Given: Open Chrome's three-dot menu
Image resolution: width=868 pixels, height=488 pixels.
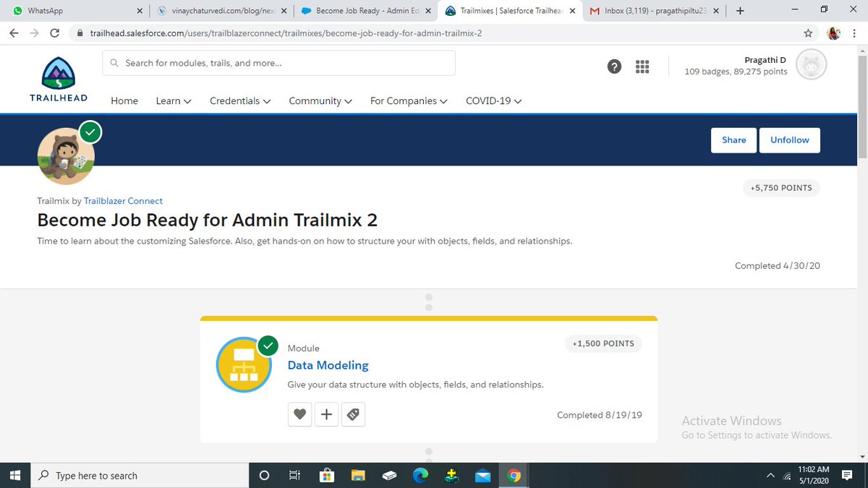Looking at the screenshot, I should (854, 33).
